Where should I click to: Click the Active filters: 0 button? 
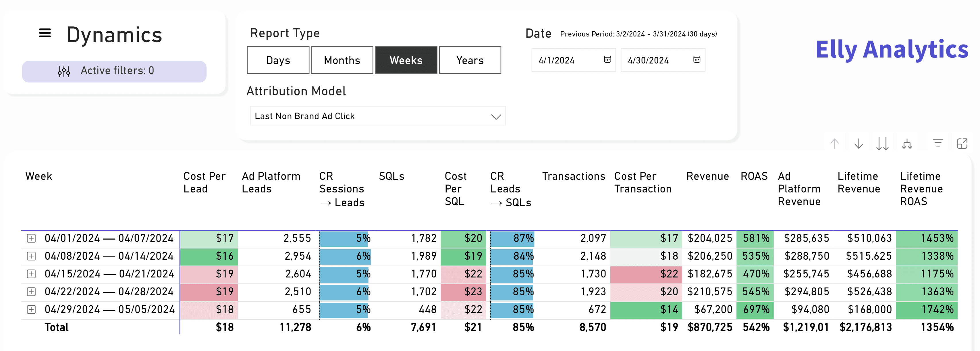click(114, 71)
